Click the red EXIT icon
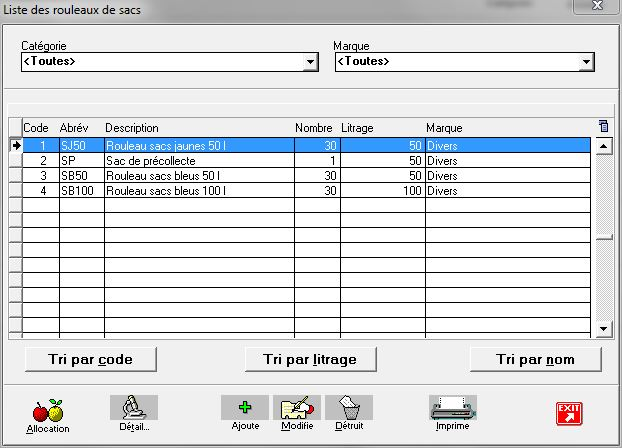Screen dimensions: 622x448 pos(569,412)
